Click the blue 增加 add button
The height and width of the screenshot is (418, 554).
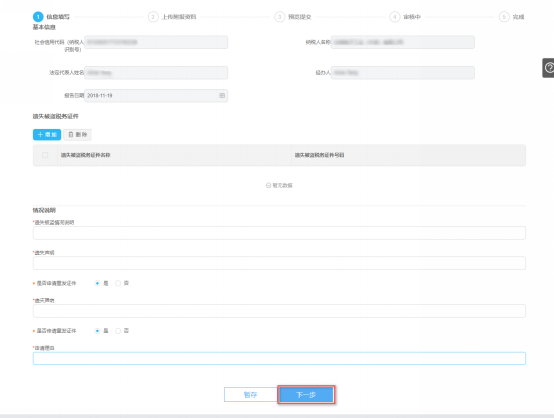pos(47,135)
